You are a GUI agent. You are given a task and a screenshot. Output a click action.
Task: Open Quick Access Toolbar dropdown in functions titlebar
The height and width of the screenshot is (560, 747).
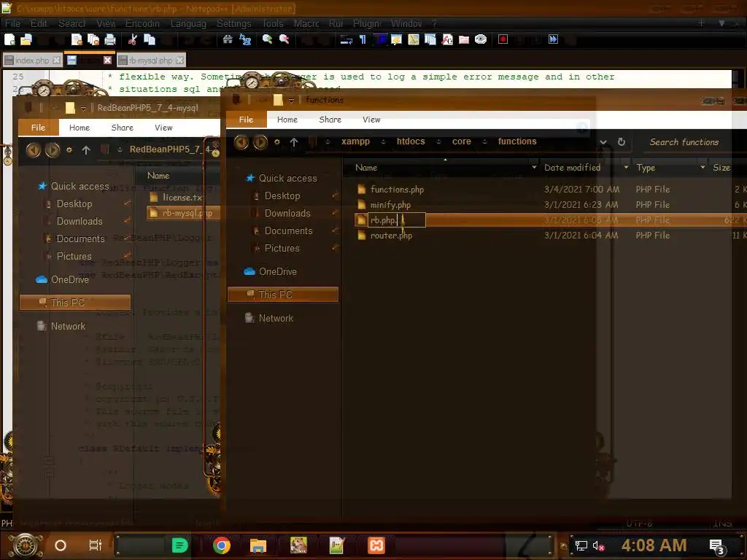pos(291,101)
